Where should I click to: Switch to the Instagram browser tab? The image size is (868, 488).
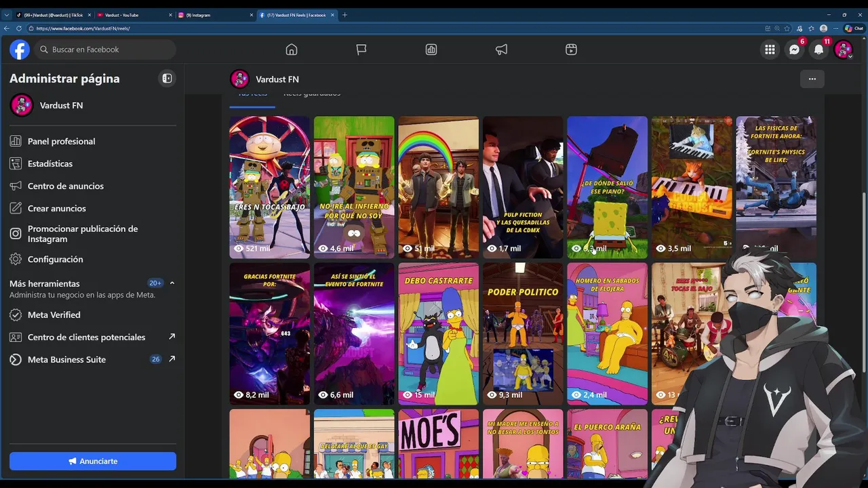click(215, 15)
